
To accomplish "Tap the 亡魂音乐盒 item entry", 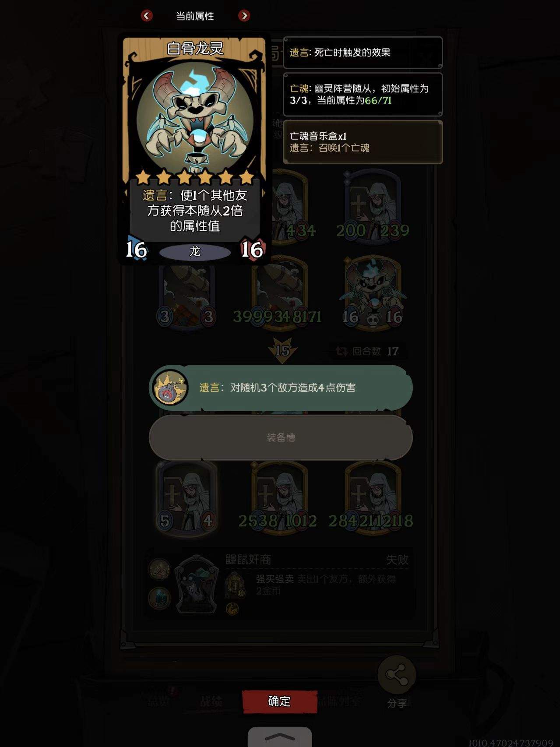I will pos(363,142).
